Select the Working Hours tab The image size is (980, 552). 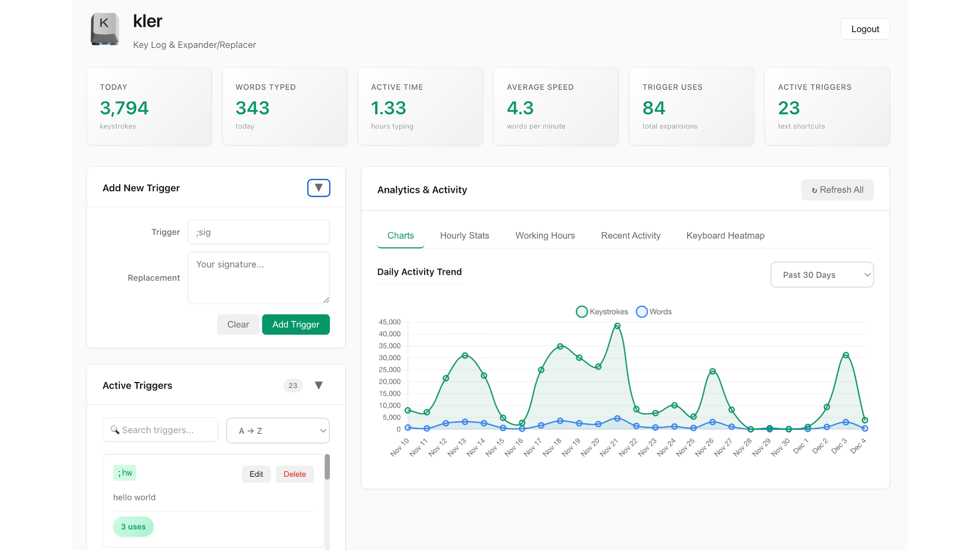tap(545, 236)
